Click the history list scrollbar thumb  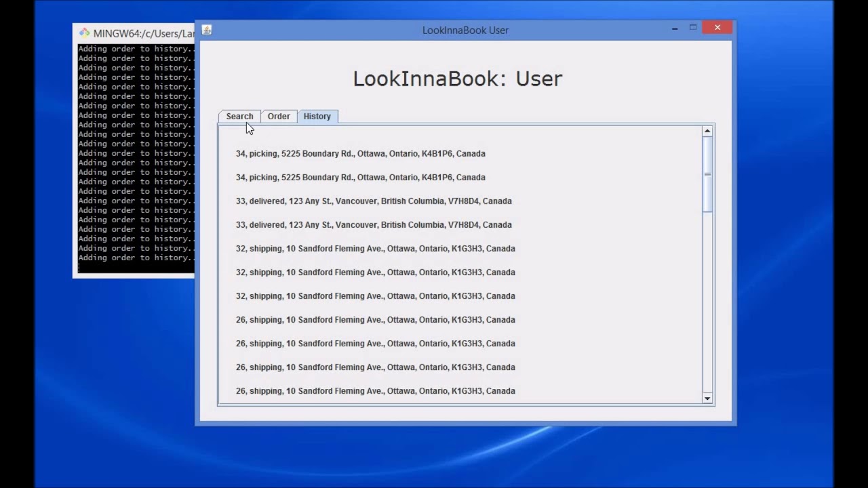[707, 175]
